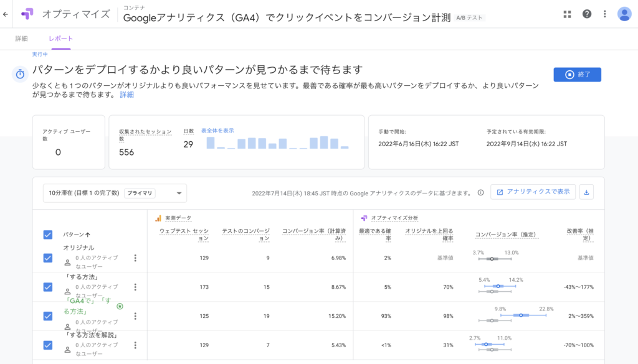Screen dimensions: 638x364
Task: Switch to the 詳細 tab
Action: [x=22, y=39]
